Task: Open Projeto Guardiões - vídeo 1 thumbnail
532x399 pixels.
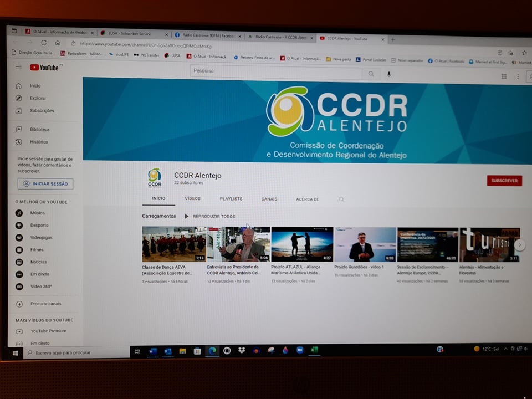Action: click(365, 244)
